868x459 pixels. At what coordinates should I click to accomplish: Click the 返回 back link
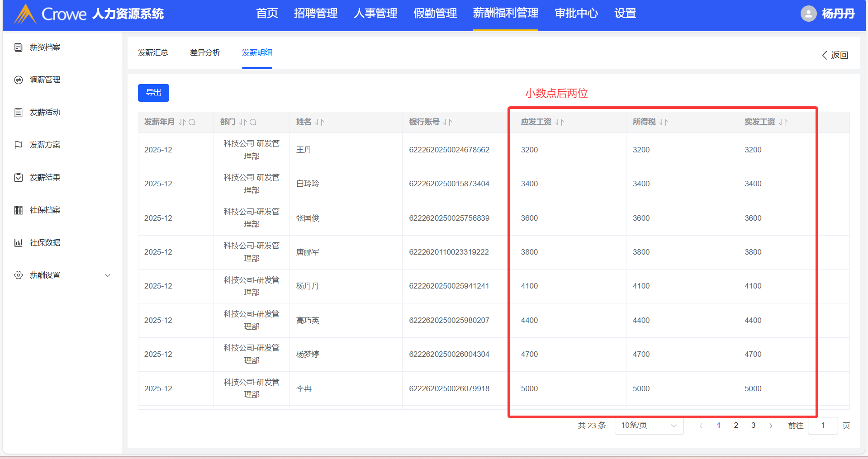click(835, 55)
